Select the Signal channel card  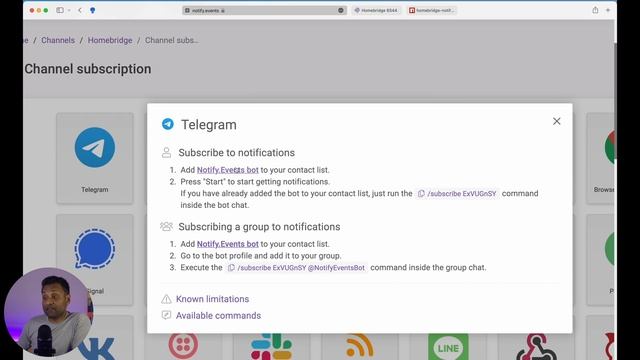pos(95,260)
